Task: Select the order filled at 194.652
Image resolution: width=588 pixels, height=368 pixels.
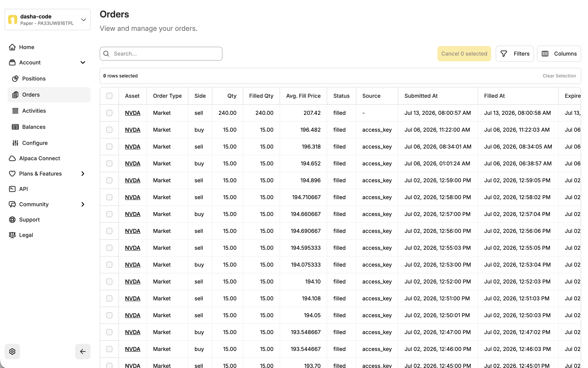Action: tap(109, 163)
